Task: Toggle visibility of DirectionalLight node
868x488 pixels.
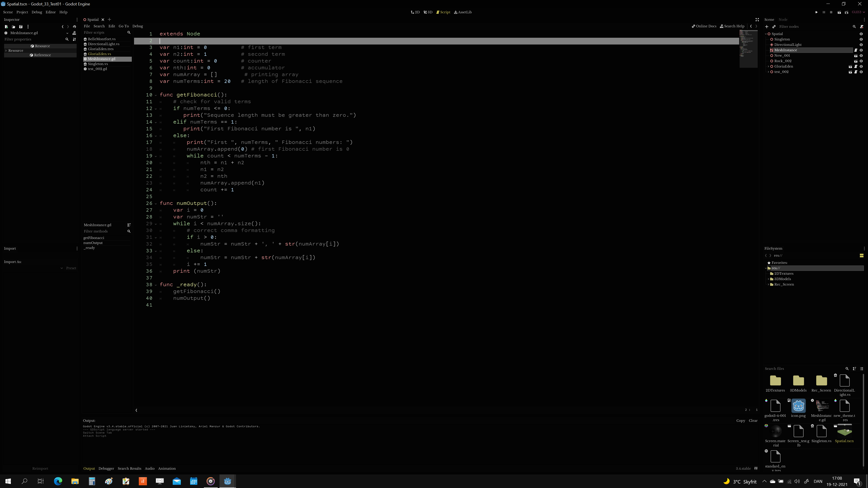Action: click(x=861, y=45)
